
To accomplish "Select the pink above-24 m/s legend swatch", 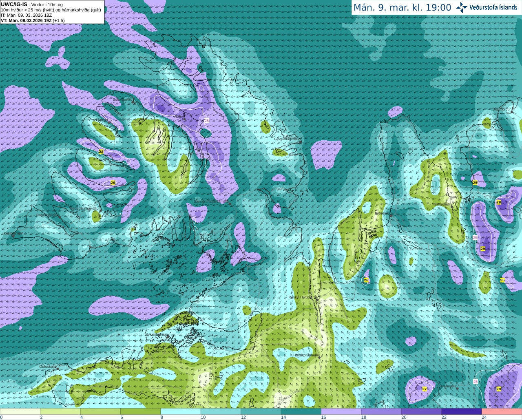I will (x=502, y=411).
